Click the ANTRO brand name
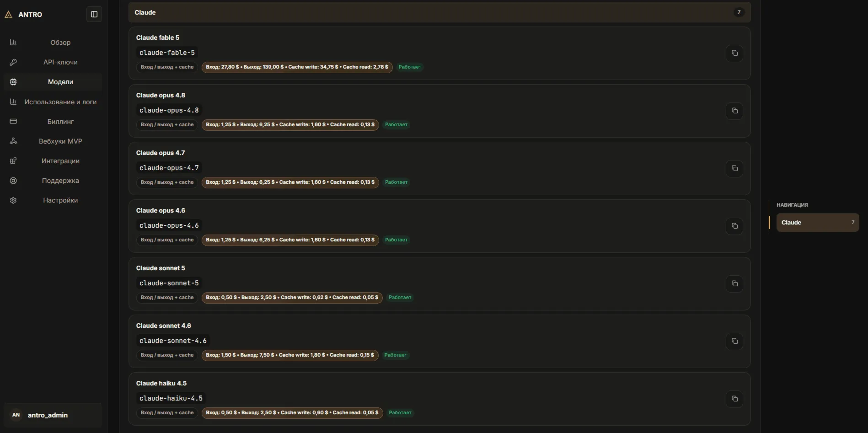 pyautogui.click(x=30, y=15)
